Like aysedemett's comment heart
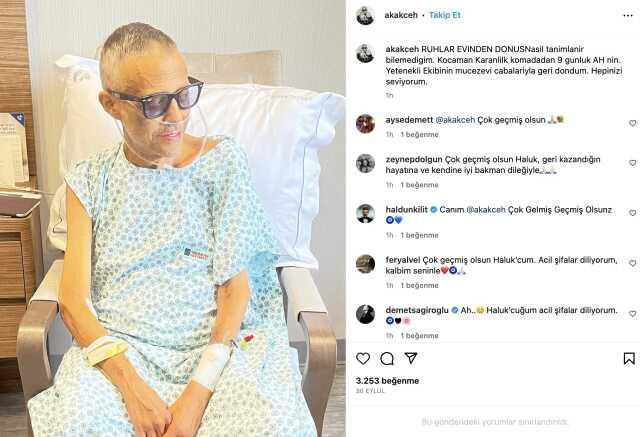 pos(632,123)
